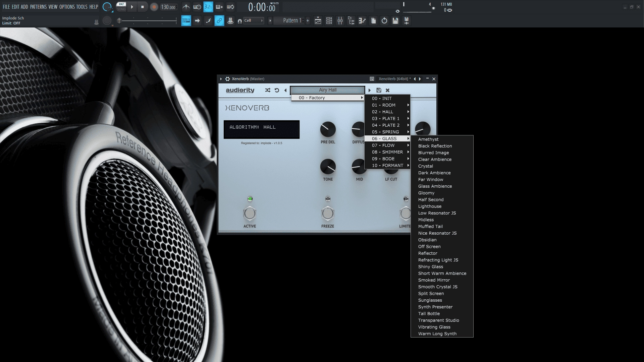The height and width of the screenshot is (362, 644).
Task: Select previous preset arrow beside Airy Hall
Action: coord(285,90)
